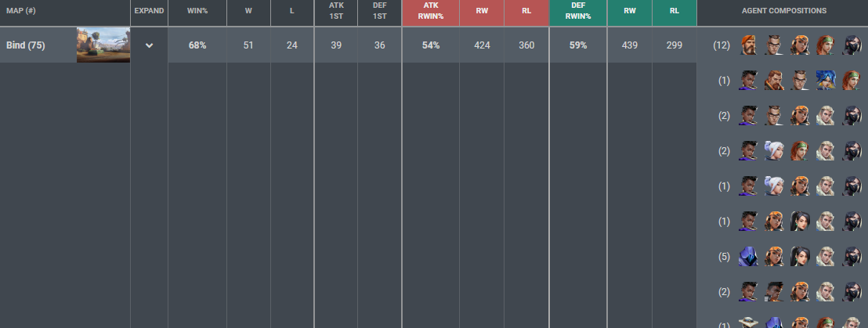This screenshot has height=328, width=868.
Task: Click Skye icon in the (12) composition
Action: (826, 45)
